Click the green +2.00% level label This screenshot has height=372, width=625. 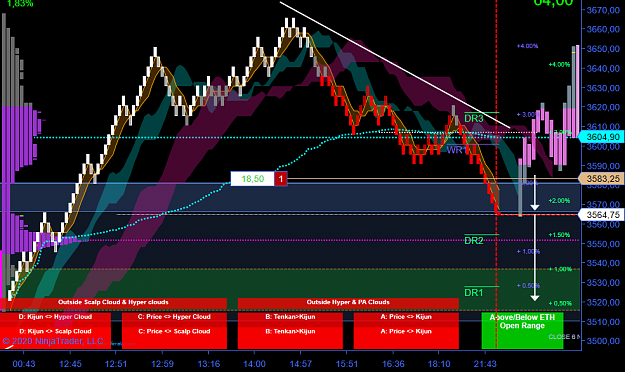[559, 201]
